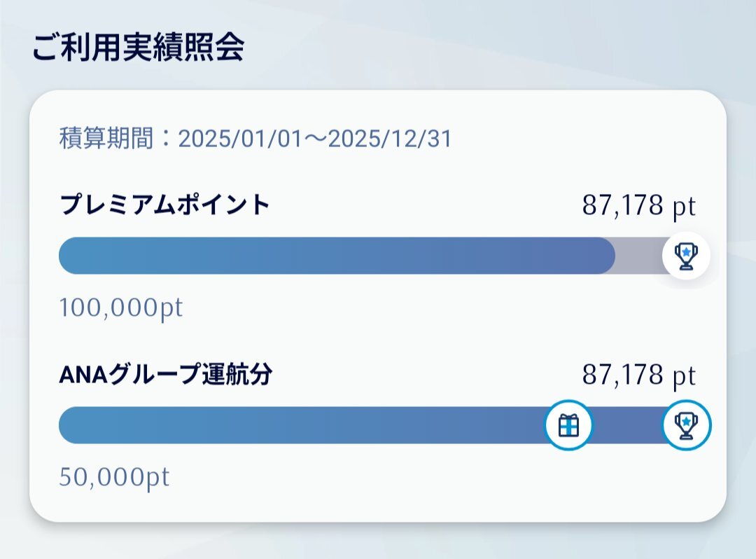
Task: Tap 2025/12/31 end date text
Action: pyautogui.click(x=390, y=139)
